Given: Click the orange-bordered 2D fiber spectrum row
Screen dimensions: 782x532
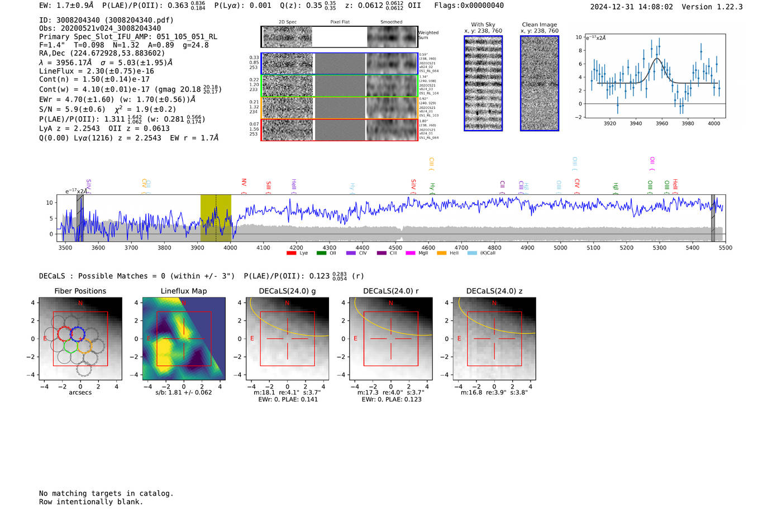Looking at the screenshot, I should [x=339, y=108].
